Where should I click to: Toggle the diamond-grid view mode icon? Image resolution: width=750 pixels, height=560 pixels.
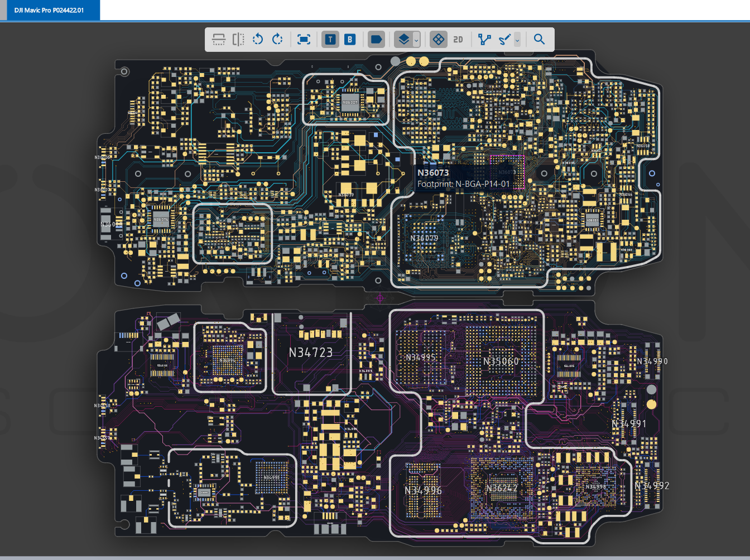[439, 40]
